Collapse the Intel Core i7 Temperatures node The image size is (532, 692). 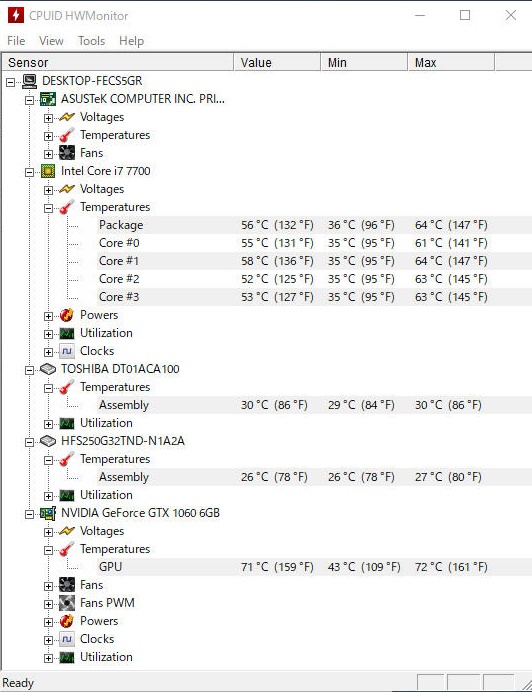pos(48,208)
